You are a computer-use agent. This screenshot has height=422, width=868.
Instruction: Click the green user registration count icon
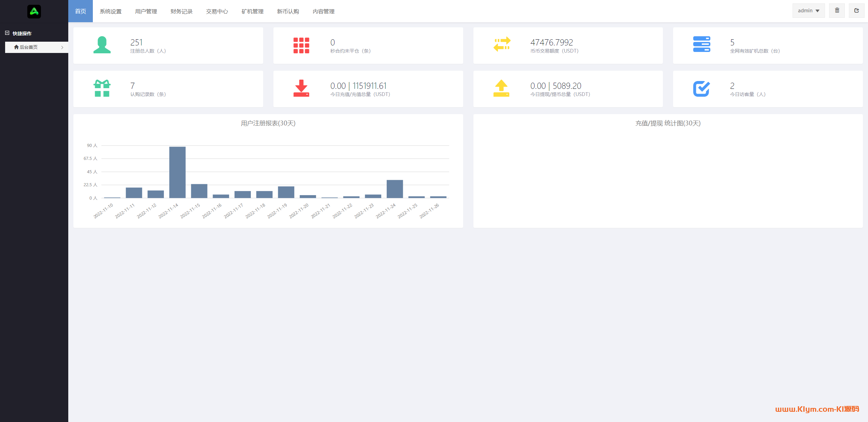coord(102,45)
